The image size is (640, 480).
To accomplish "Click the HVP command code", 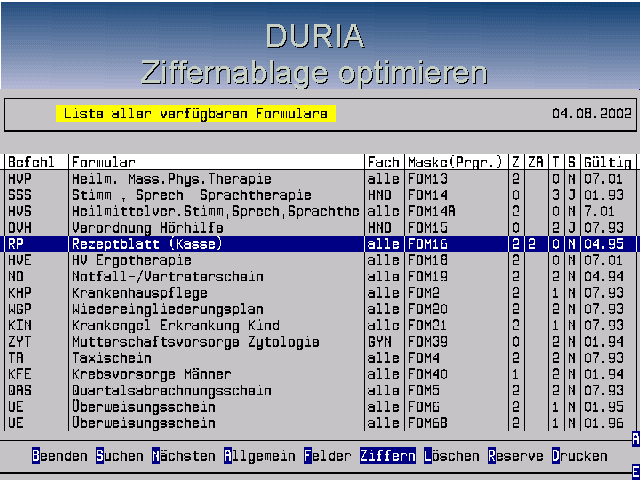I will coord(20,179).
